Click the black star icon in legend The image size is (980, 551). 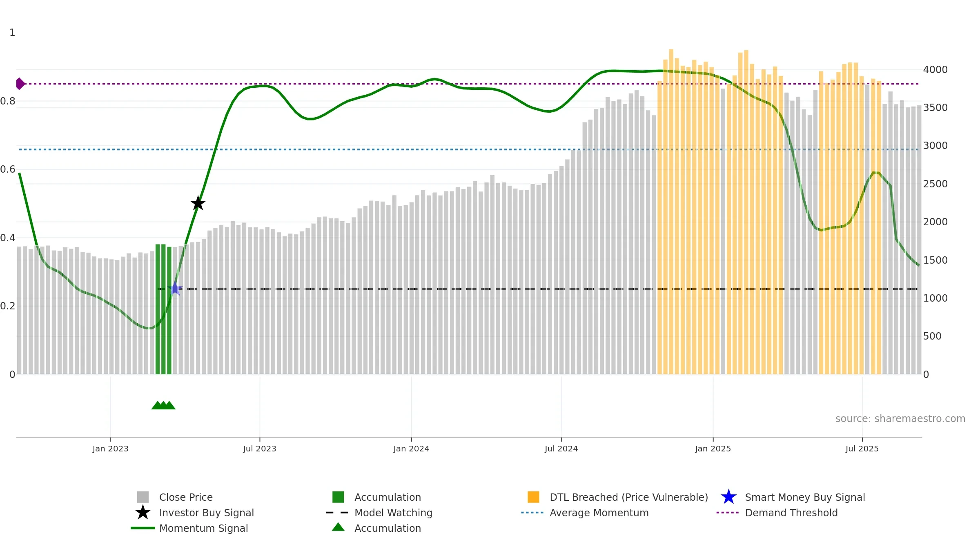coord(143,513)
